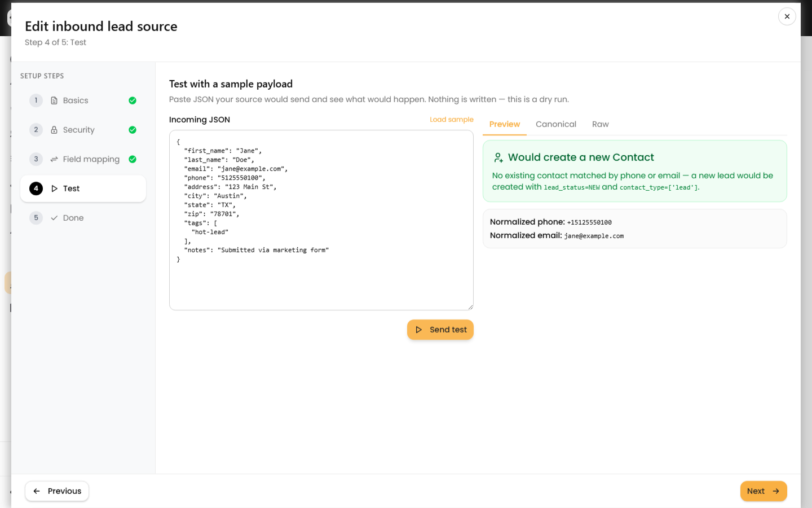Click the step number 5 badge
This screenshot has width=812, height=508.
click(x=36, y=218)
